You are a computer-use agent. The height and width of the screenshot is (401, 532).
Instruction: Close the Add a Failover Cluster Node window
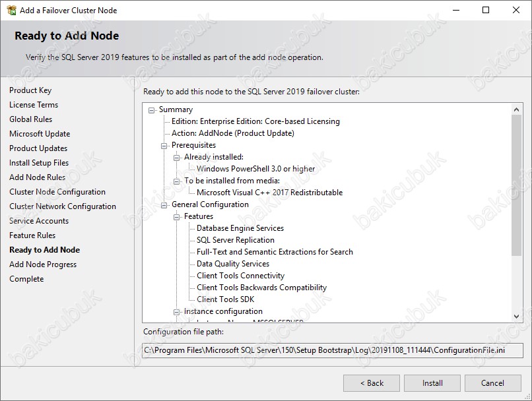516,10
